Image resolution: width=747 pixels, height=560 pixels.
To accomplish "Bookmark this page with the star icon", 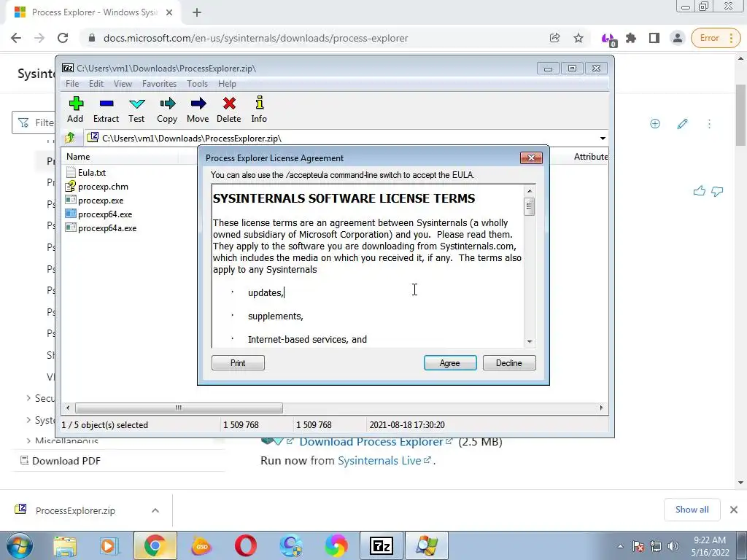I will pyautogui.click(x=578, y=38).
